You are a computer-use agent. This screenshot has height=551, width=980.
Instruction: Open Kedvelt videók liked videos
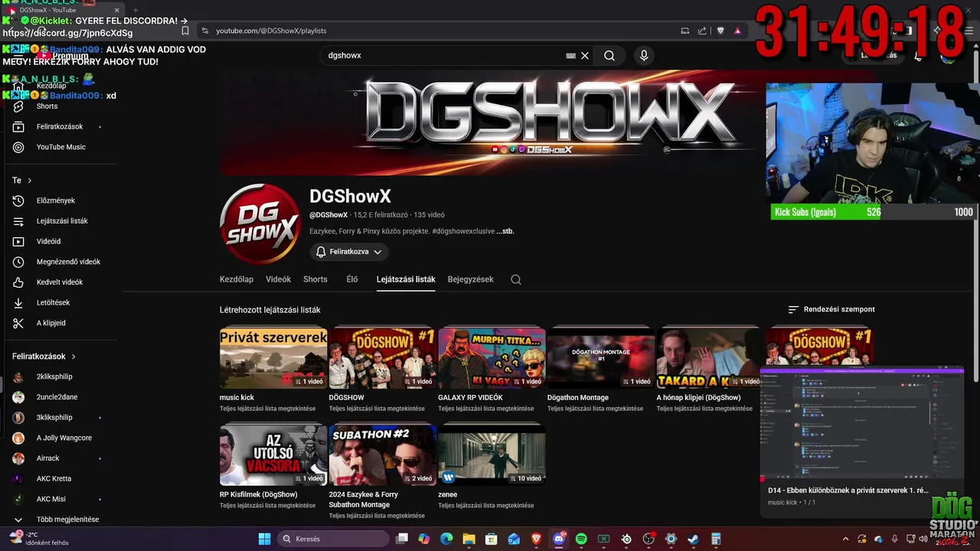click(x=60, y=282)
